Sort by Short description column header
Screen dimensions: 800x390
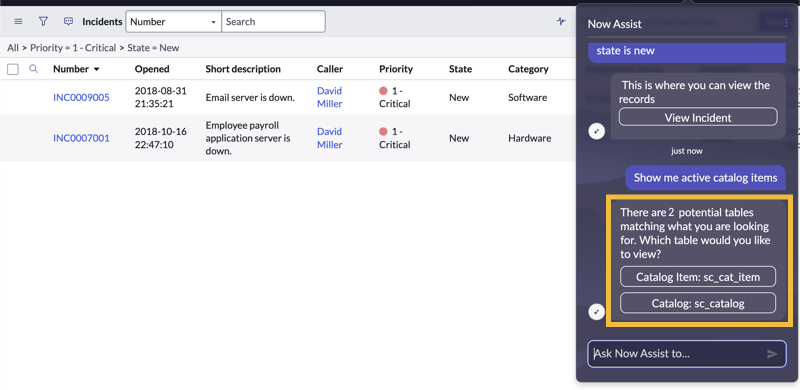tap(243, 69)
